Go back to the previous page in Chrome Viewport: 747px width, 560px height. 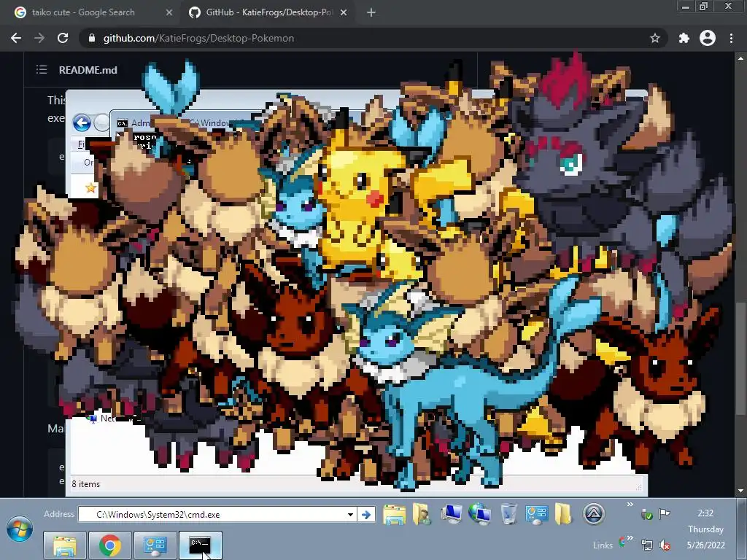[16, 38]
